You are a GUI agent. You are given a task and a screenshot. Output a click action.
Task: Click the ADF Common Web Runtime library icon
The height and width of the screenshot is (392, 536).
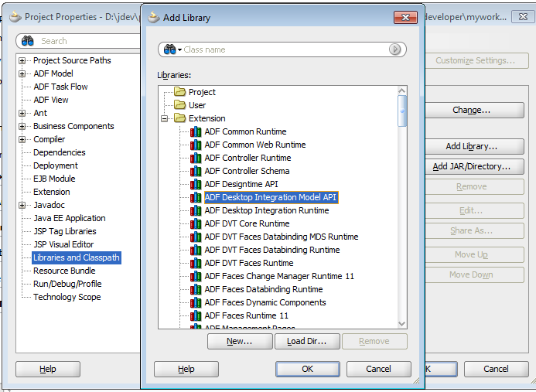tap(196, 145)
